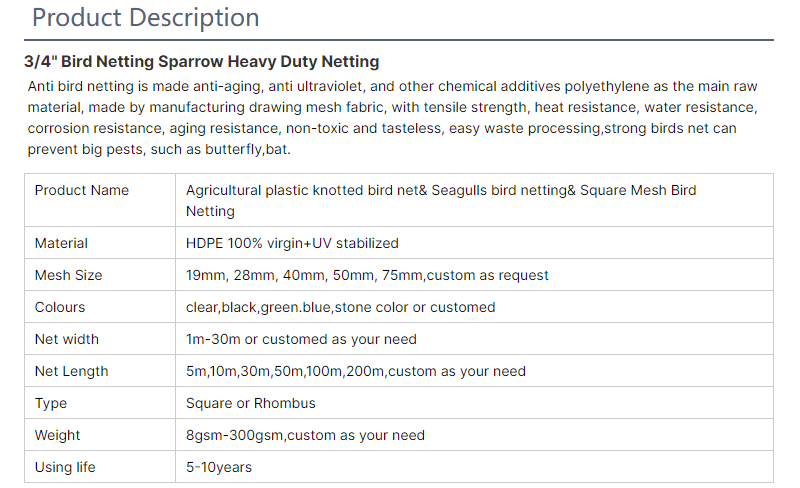
Task: Click the HDPE 100% virgin+UV stabilized value
Action: click(x=292, y=243)
